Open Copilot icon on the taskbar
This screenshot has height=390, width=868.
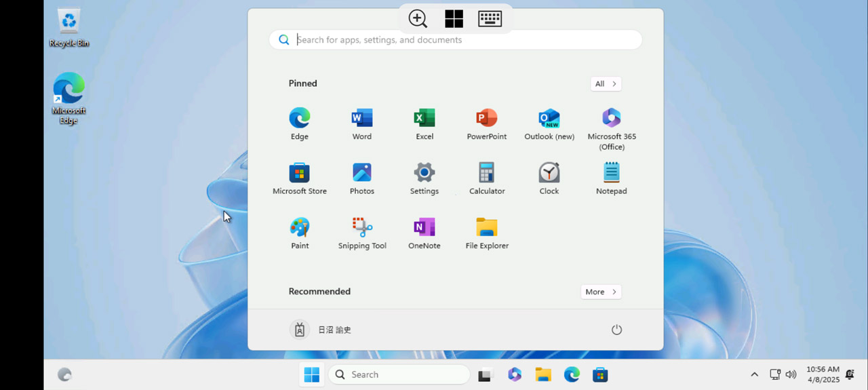tap(515, 374)
